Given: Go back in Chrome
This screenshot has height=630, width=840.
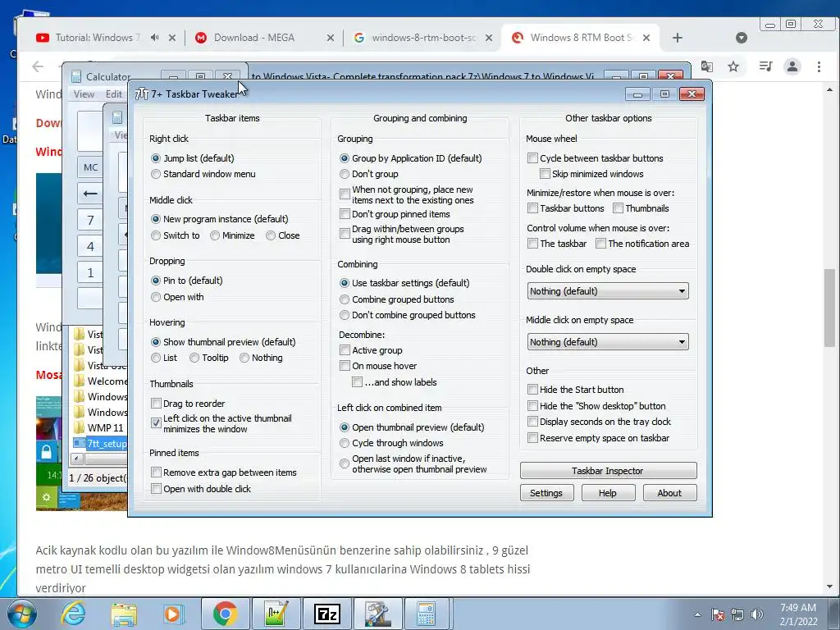Looking at the screenshot, I should pos(38,66).
